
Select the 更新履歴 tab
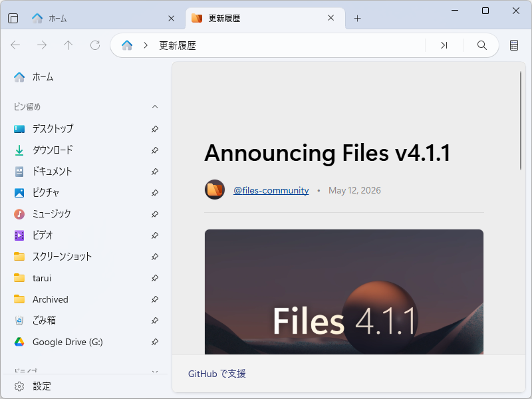coord(265,19)
